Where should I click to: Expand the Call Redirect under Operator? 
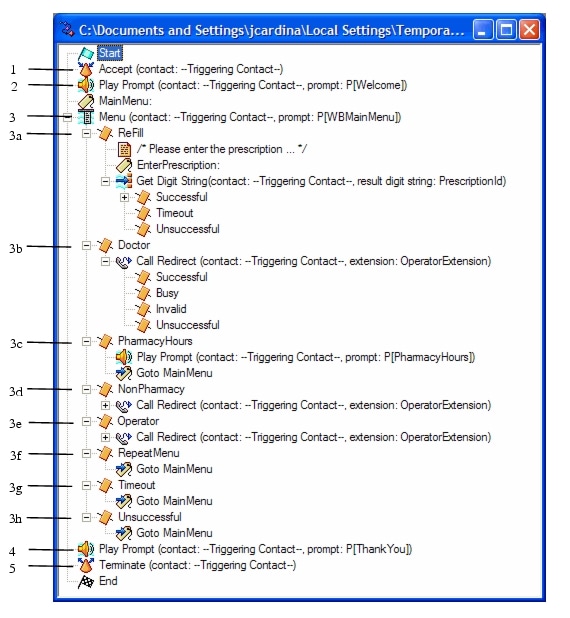pos(105,437)
